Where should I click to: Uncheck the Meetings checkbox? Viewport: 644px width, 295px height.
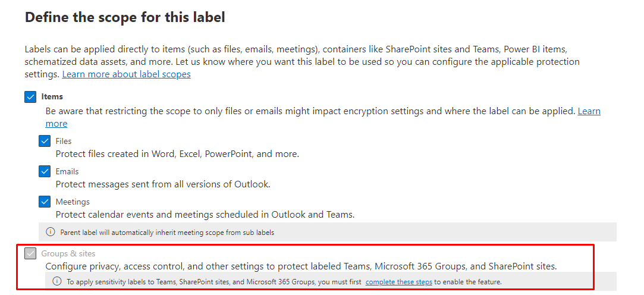coord(45,202)
